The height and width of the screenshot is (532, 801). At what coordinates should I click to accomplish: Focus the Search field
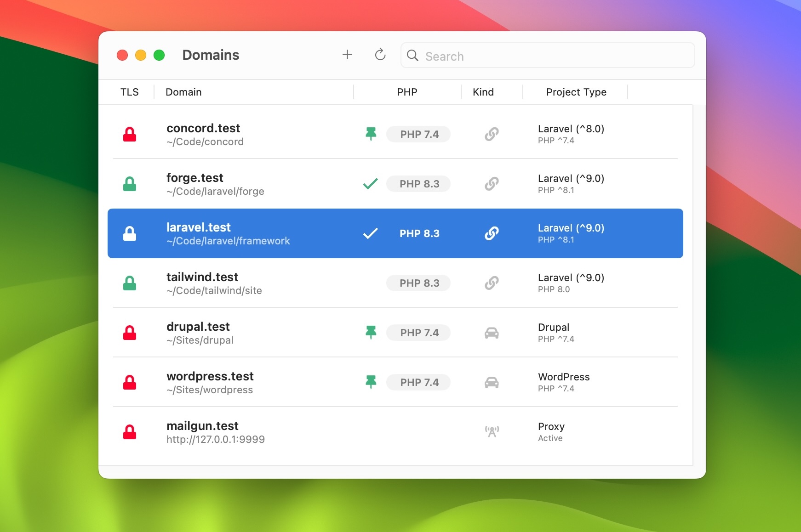(x=547, y=56)
